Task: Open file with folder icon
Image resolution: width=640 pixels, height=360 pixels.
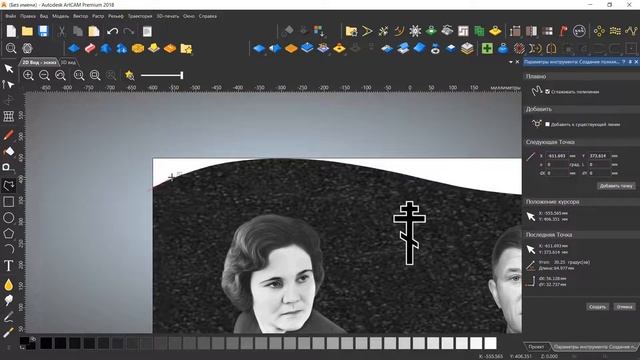Action: (x=27, y=31)
